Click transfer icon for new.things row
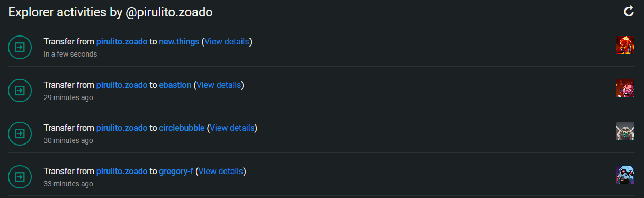644x198 pixels. click(20, 48)
